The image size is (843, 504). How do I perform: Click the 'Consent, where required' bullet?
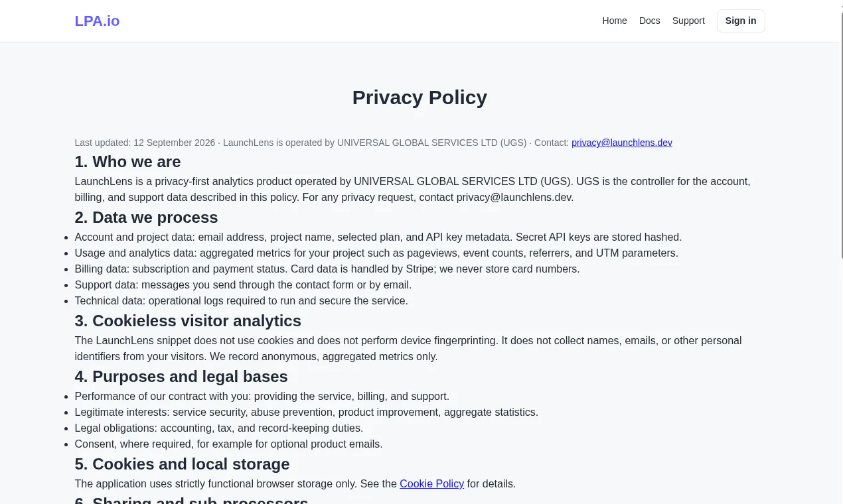[229, 444]
